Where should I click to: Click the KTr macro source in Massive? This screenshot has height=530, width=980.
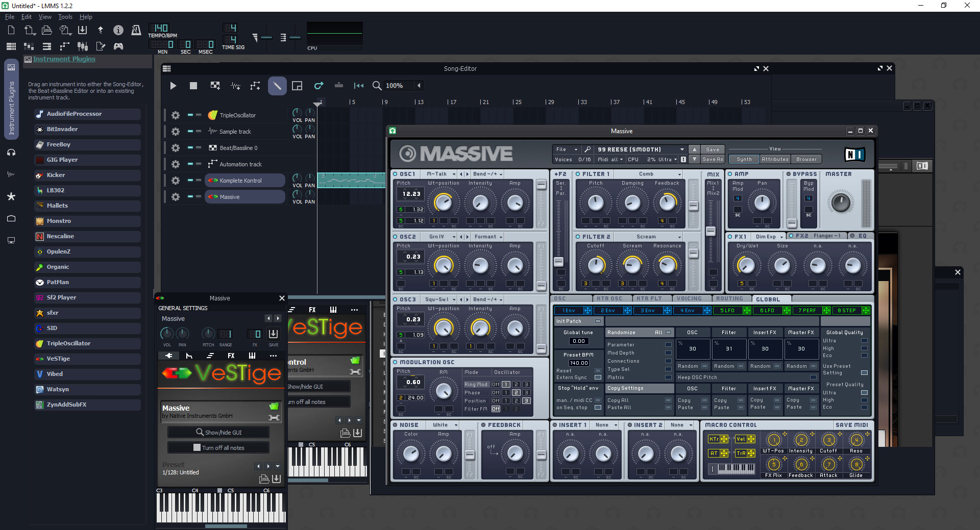718,439
